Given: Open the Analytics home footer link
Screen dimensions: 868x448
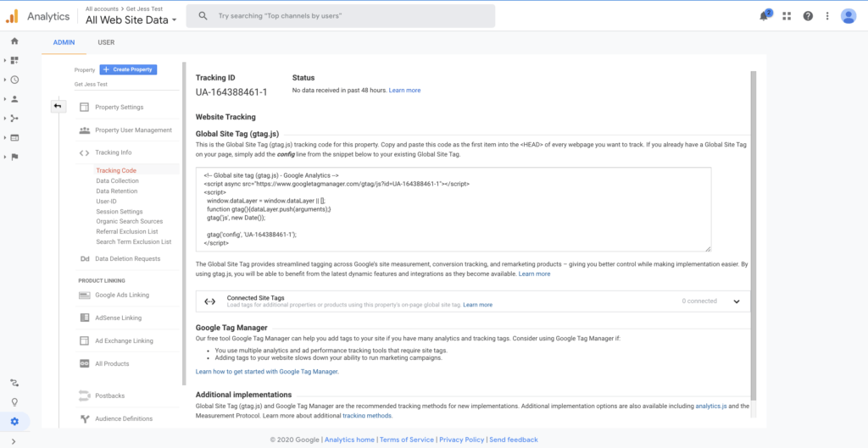Looking at the screenshot, I should point(349,440).
